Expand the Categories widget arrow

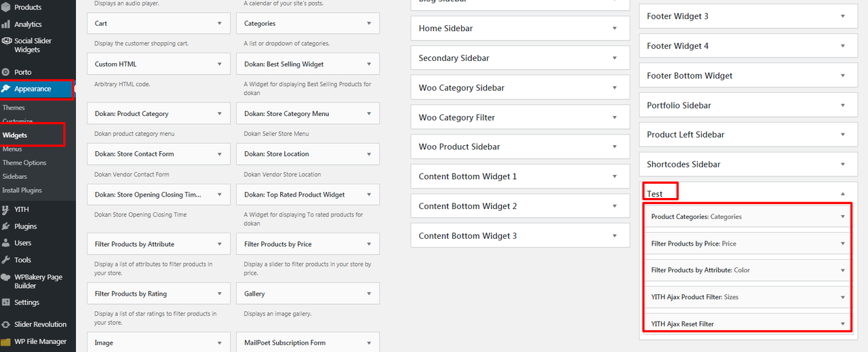(x=370, y=23)
